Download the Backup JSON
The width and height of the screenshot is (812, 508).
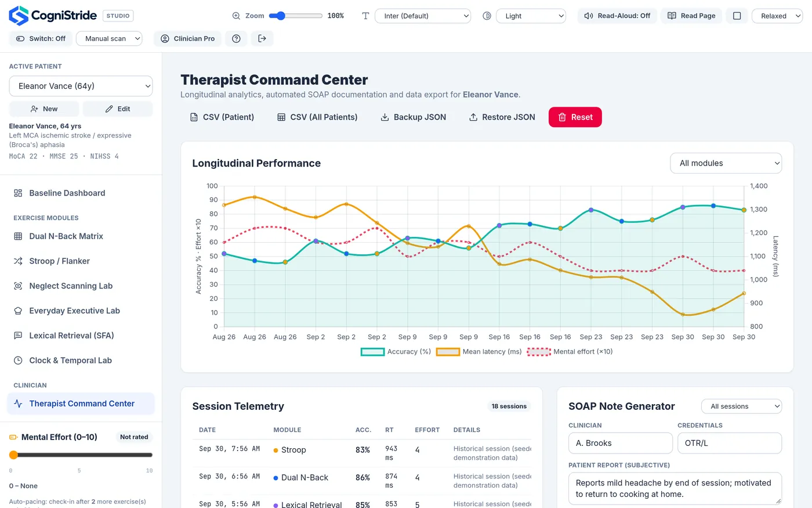[413, 117]
